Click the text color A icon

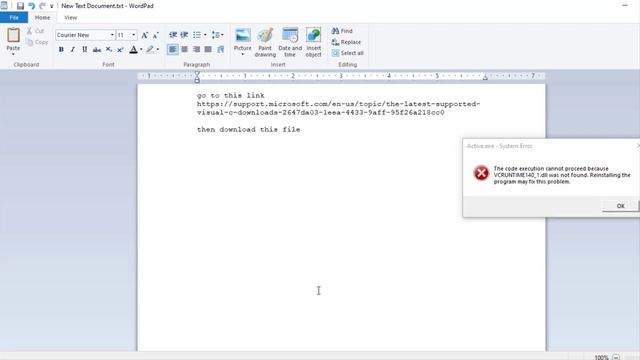(133, 49)
